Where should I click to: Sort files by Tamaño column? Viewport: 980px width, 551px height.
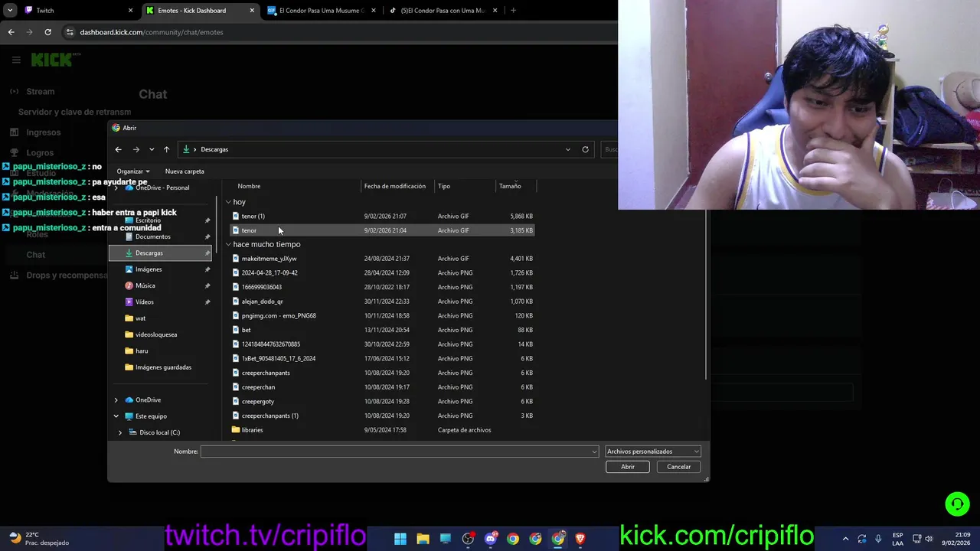point(510,186)
